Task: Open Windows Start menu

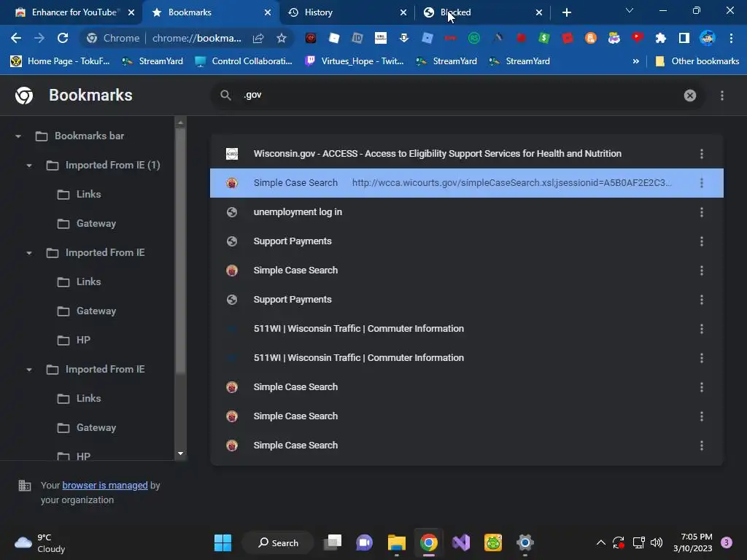Action: point(222,542)
